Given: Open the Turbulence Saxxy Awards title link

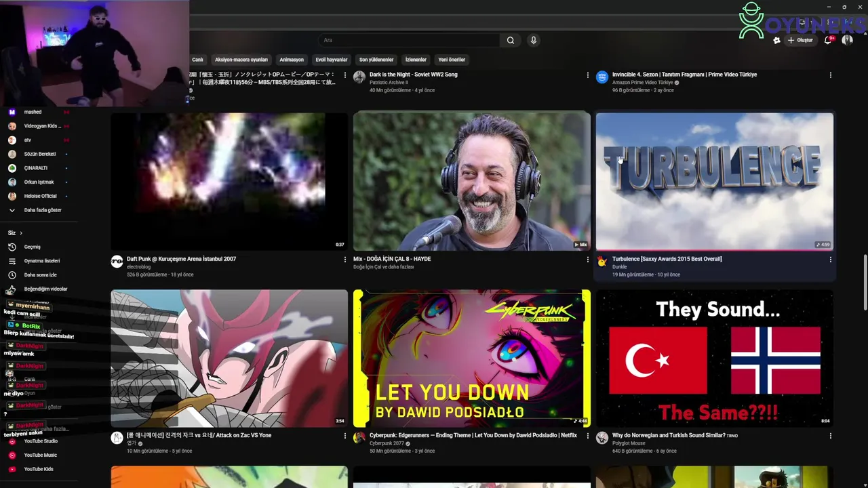Looking at the screenshot, I should tap(667, 259).
